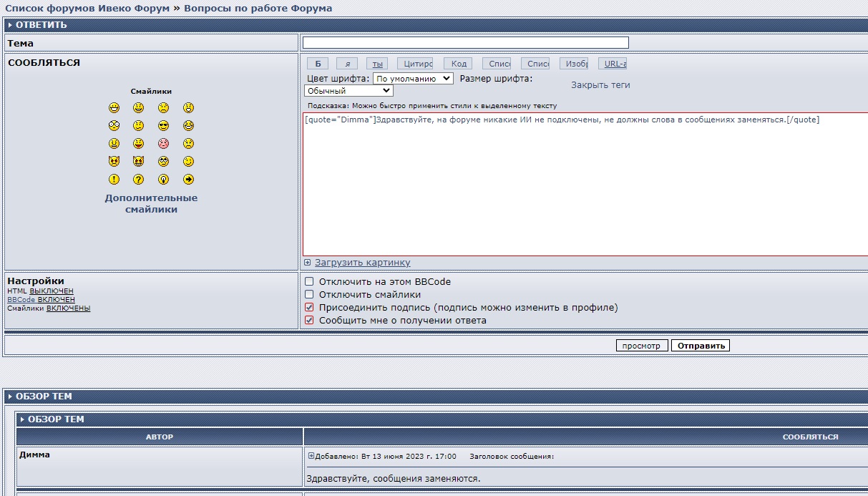
Task: Insert the tongue-out razz smiley
Action: (139, 144)
